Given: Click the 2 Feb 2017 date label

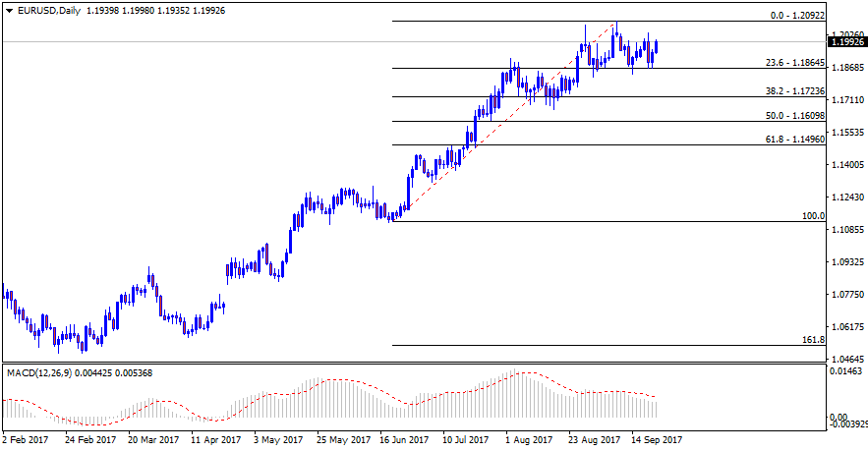Looking at the screenshot, I should click(x=26, y=440).
